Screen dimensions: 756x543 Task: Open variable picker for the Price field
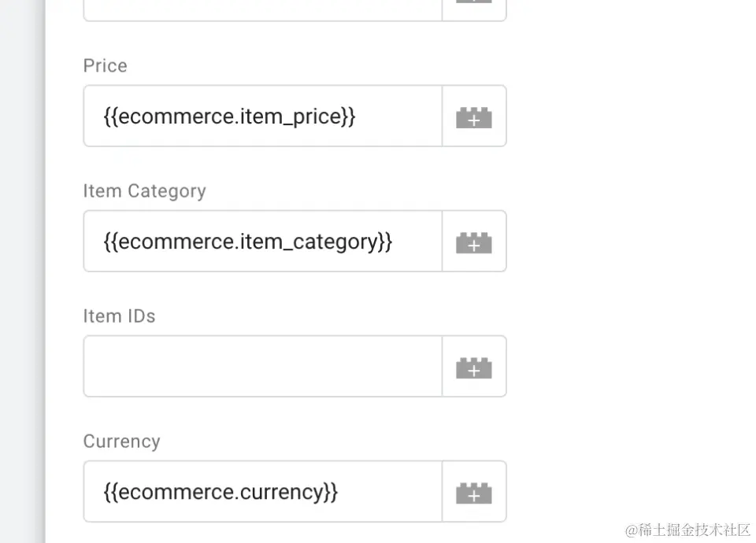474,116
